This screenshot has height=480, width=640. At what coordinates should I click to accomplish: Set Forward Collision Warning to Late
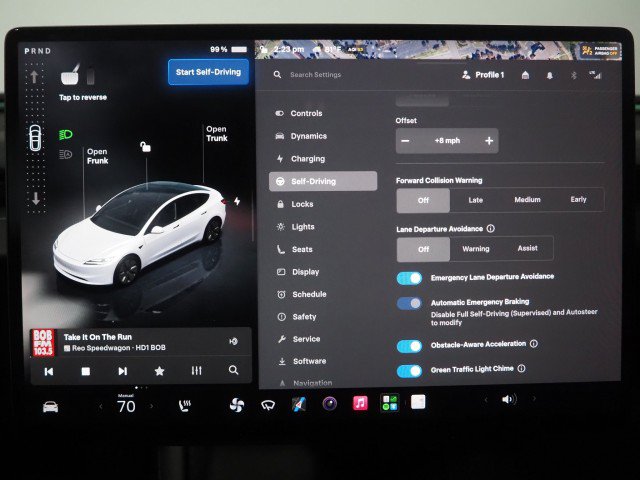tap(476, 200)
